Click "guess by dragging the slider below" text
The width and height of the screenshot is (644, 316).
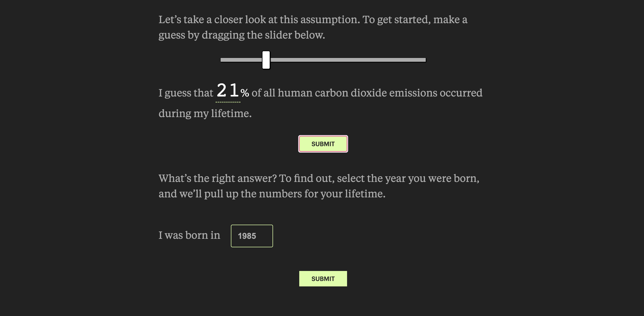pyautogui.click(x=242, y=35)
